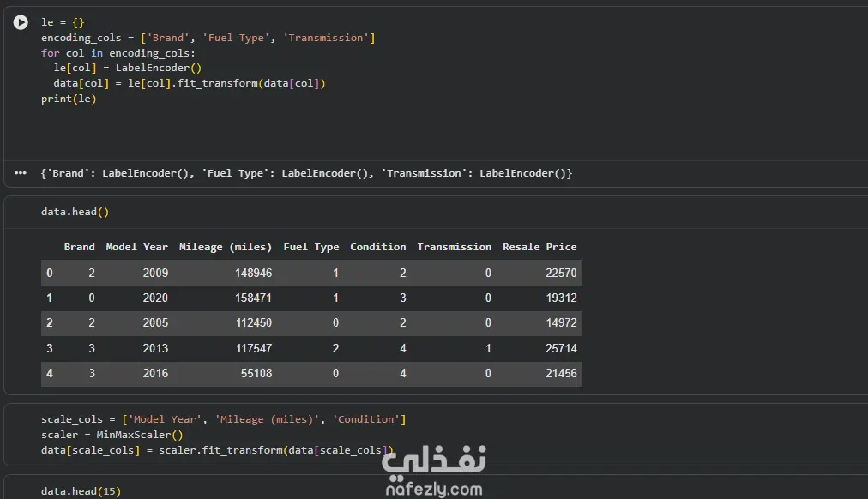Click the Transmission column header

(x=454, y=247)
